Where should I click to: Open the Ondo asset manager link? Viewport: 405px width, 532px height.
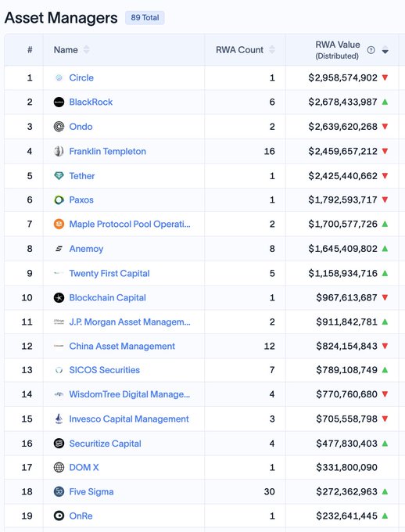(81, 127)
